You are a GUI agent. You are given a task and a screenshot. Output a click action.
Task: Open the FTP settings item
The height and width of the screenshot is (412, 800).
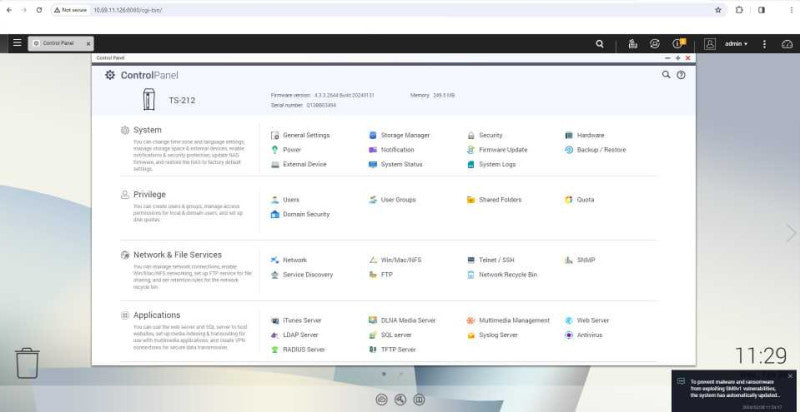click(381, 274)
